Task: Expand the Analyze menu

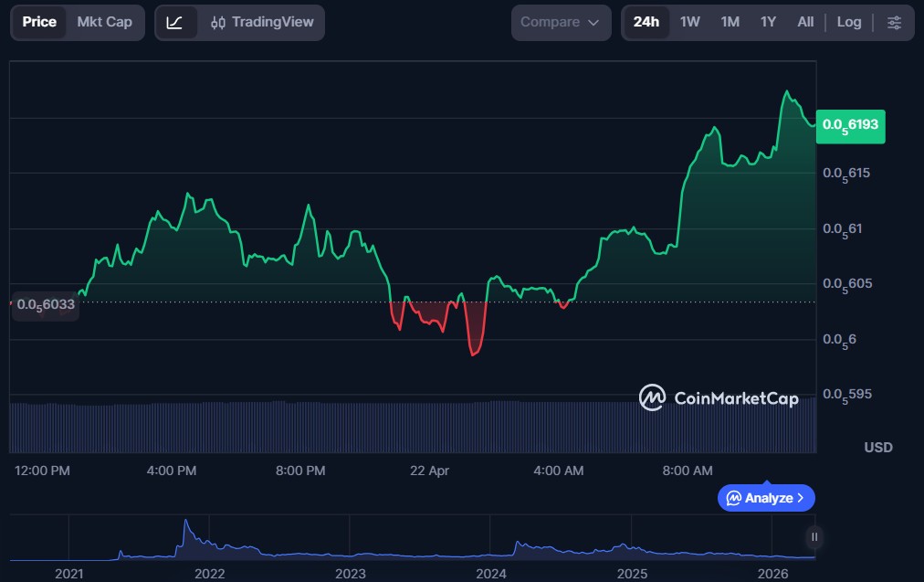Action: 766,498
